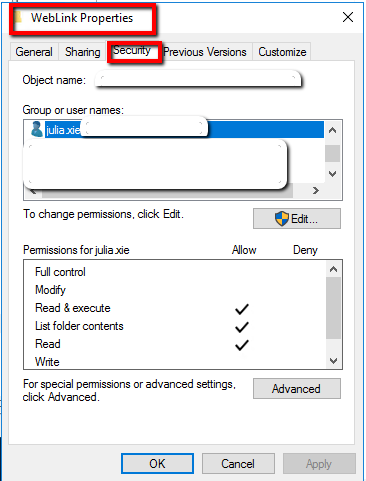Close the WebLink Properties dialog
This screenshot has height=481, width=366.
[348, 17]
